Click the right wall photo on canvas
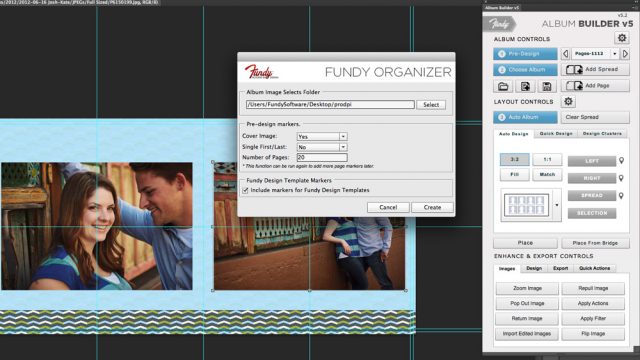The image size is (640, 360). point(309,253)
